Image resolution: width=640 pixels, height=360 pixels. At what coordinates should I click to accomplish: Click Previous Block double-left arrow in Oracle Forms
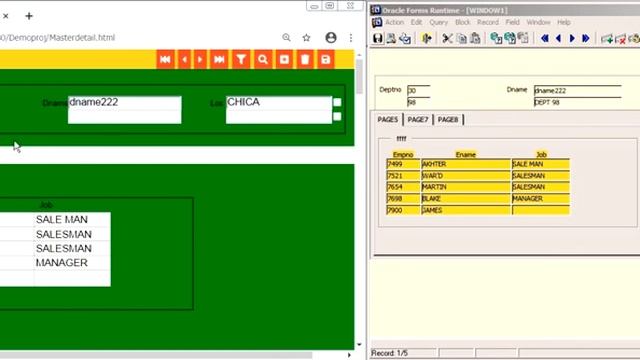coord(544,38)
